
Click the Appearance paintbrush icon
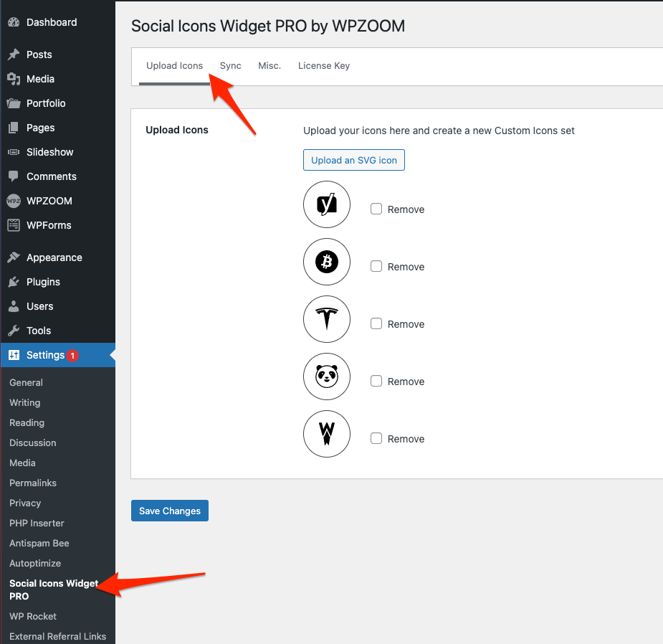(x=14, y=257)
